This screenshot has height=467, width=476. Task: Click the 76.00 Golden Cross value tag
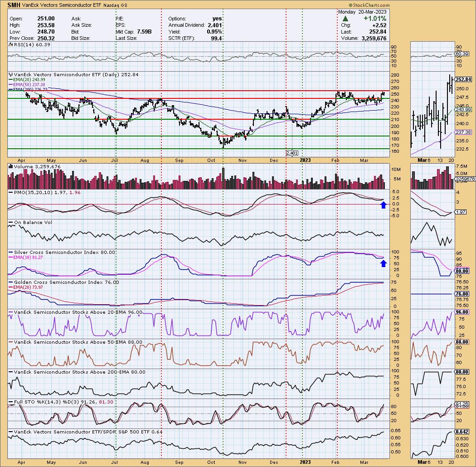pos(462,294)
